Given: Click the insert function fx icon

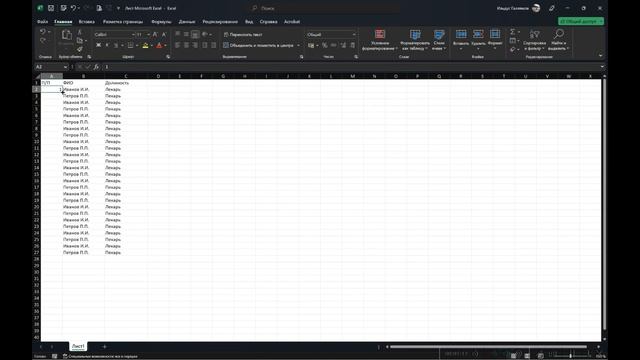Looking at the screenshot, I should [96, 67].
